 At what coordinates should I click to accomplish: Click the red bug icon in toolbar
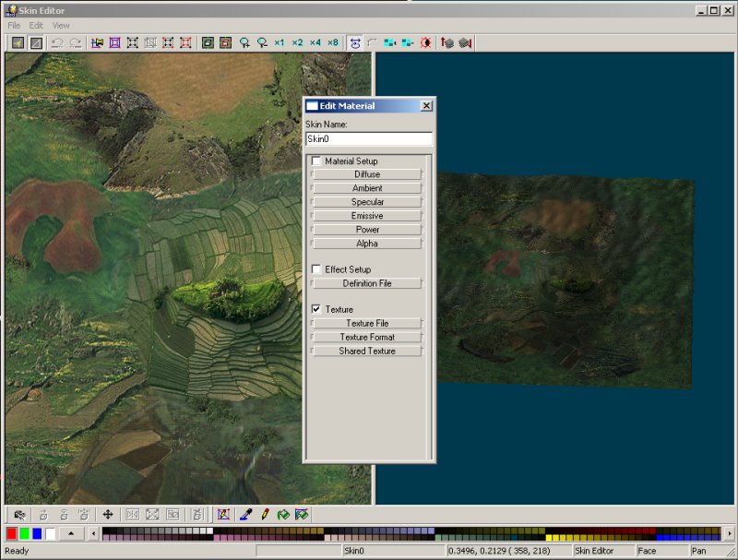tap(425, 42)
